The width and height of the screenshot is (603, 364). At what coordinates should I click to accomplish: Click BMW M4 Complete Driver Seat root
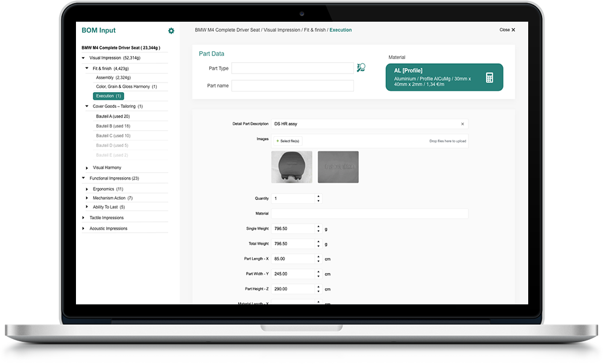121,48
